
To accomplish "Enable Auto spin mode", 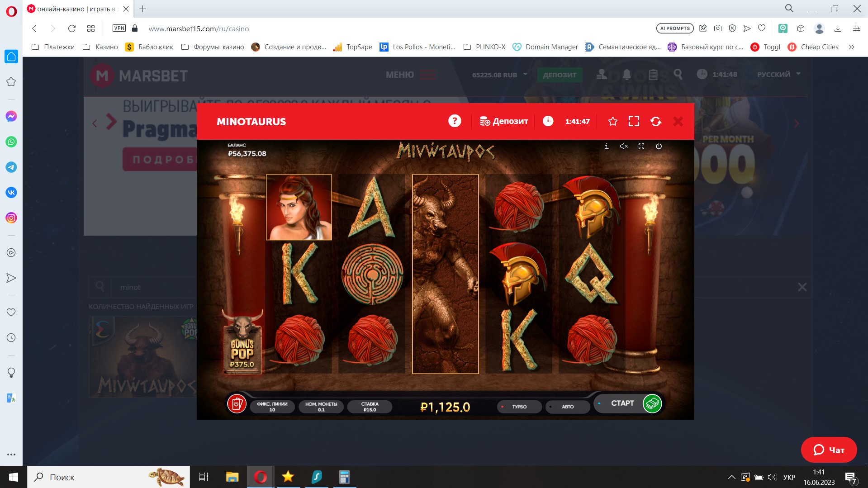I will point(568,407).
